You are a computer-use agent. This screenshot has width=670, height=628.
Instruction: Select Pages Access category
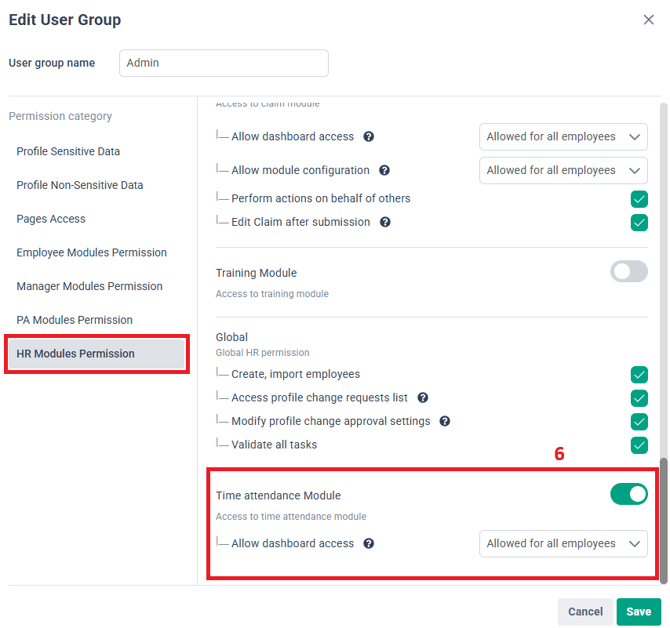click(50, 219)
